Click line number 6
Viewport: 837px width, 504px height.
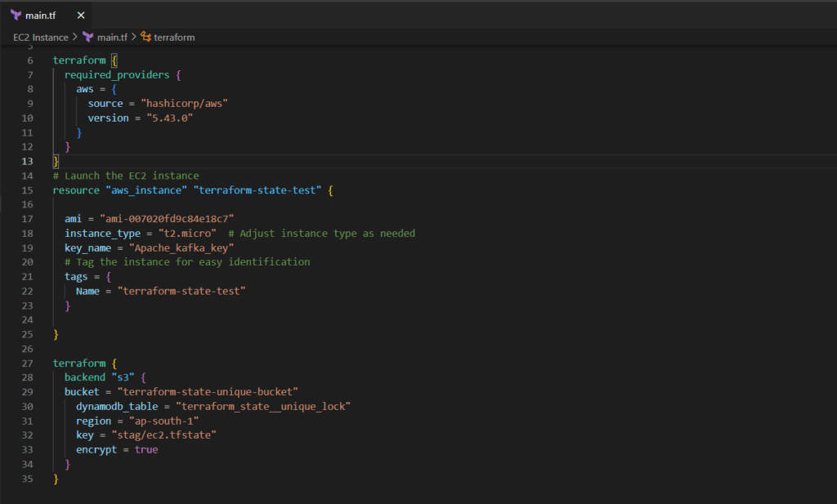30,60
